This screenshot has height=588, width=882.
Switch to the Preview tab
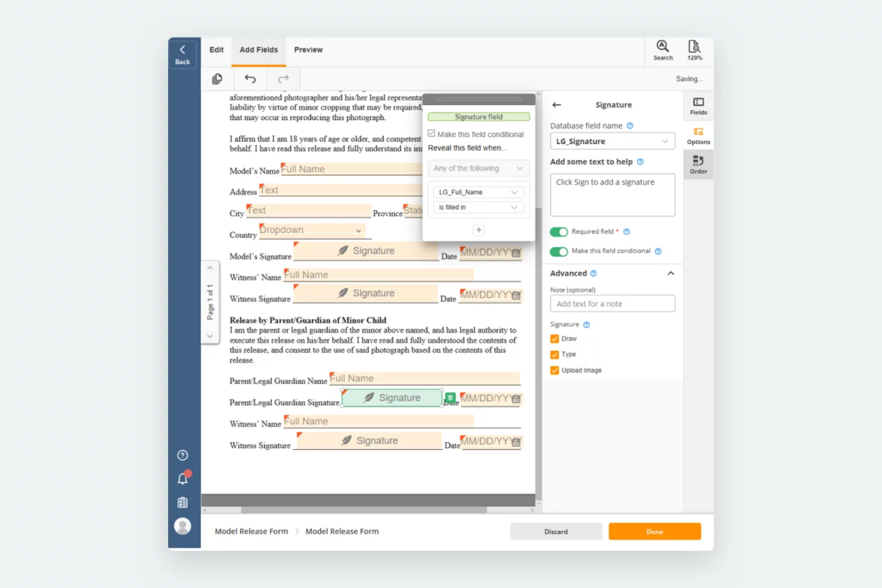pyautogui.click(x=308, y=50)
